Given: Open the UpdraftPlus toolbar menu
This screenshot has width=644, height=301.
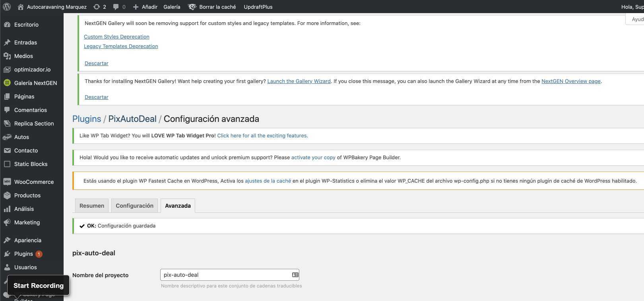Looking at the screenshot, I should pyautogui.click(x=258, y=7).
